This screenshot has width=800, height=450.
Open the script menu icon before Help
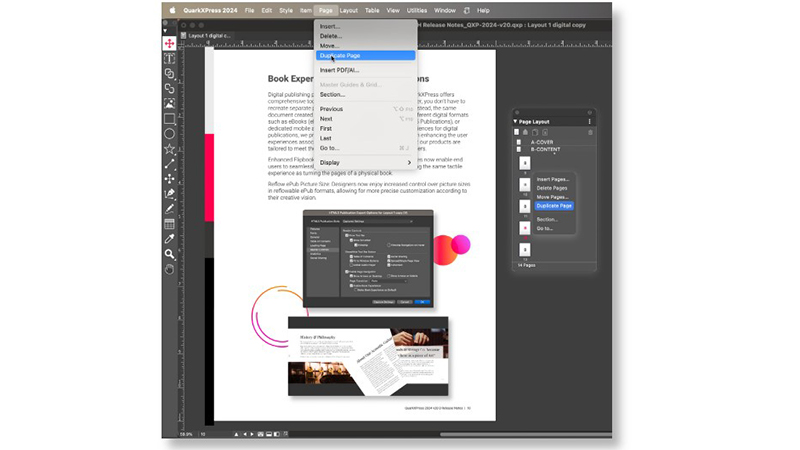(466, 10)
